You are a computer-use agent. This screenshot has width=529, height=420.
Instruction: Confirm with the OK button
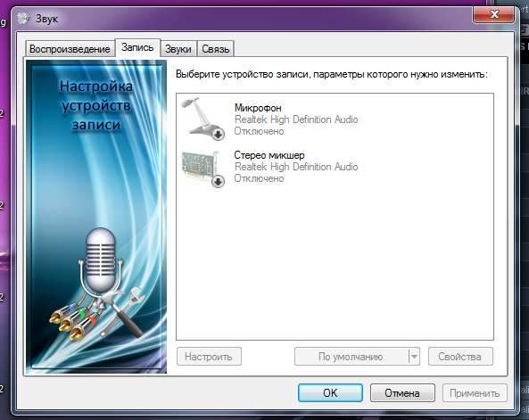tap(330, 393)
